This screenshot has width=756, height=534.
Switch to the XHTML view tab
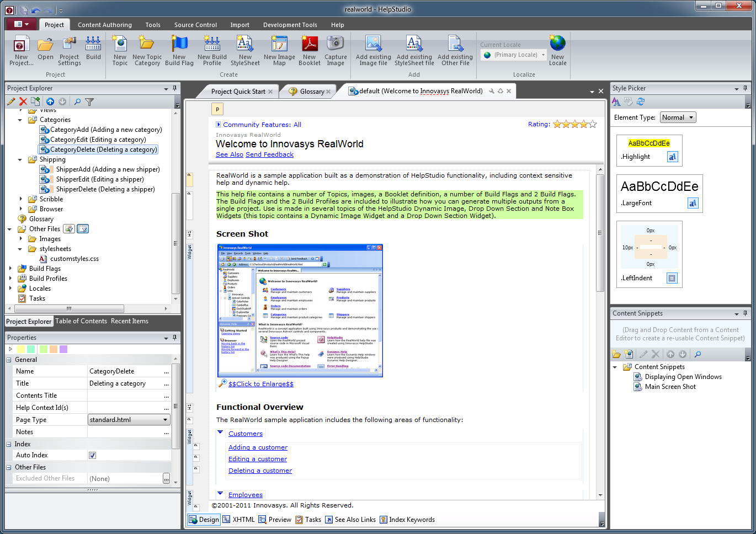(x=239, y=520)
